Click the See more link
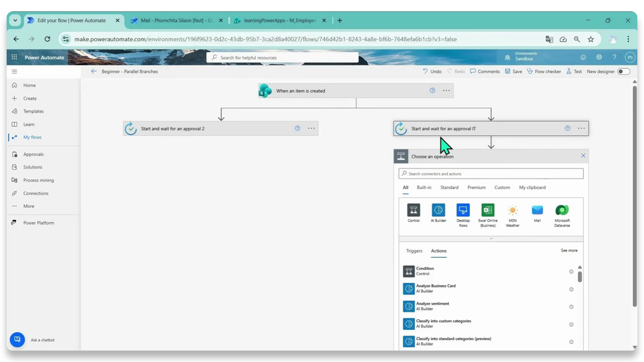Viewport: 644px width, 362px height. pyautogui.click(x=569, y=250)
